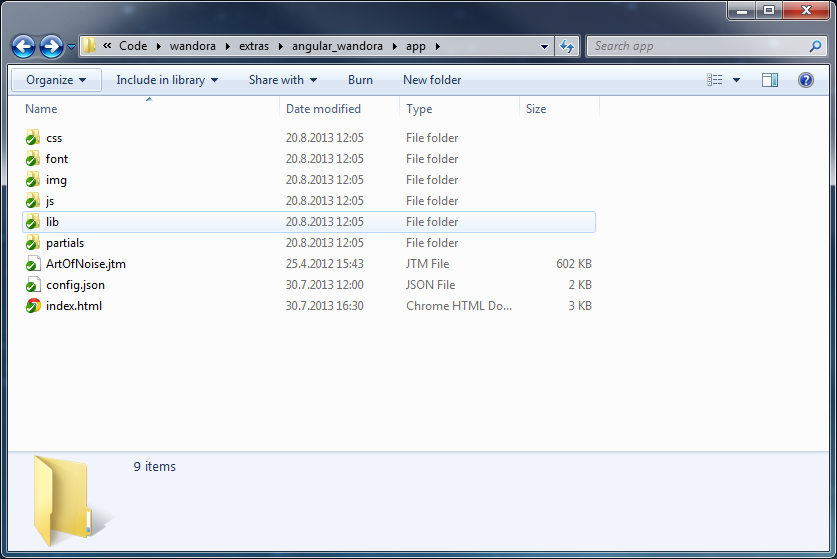Sort by Date modified column header
837x559 pixels.
pos(323,109)
